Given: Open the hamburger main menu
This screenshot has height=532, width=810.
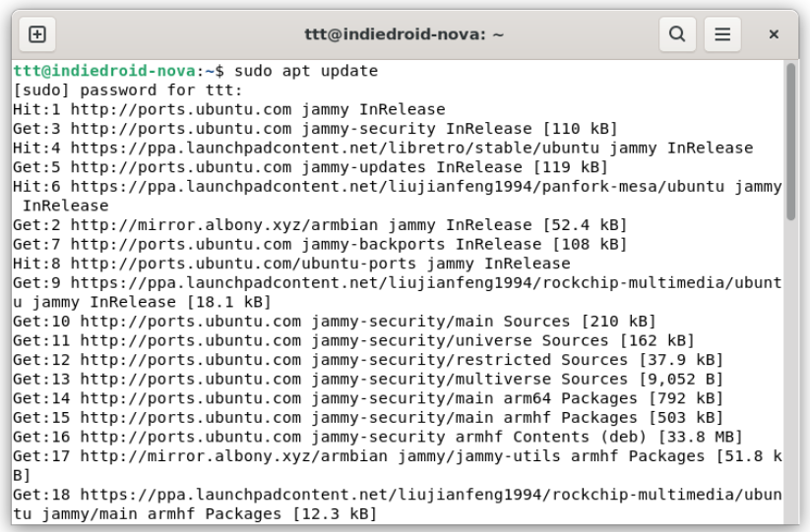Looking at the screenshot, I should (722, 34).
